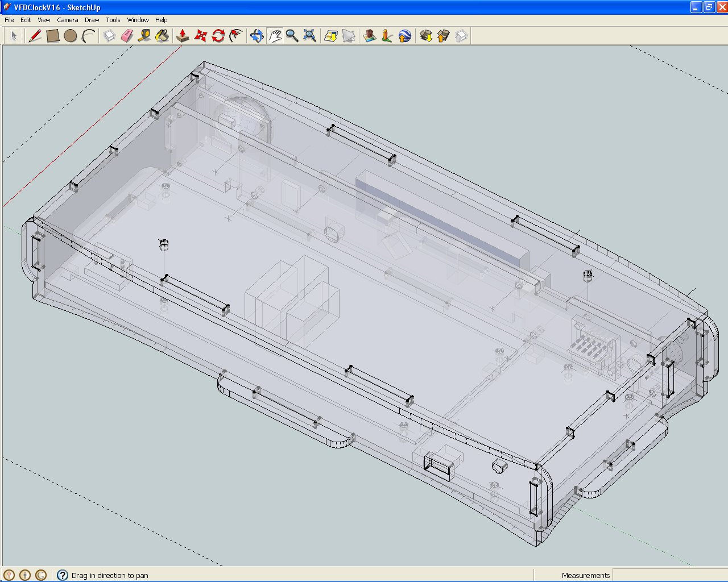
Task: Click the 'Drag in direction to pan' hint
Action: (x=110, y=575)
